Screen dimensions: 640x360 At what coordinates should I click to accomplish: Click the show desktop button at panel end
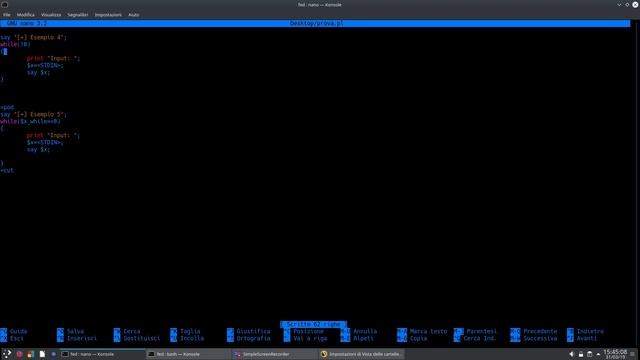pyautogui.click(x=633, y=354)
